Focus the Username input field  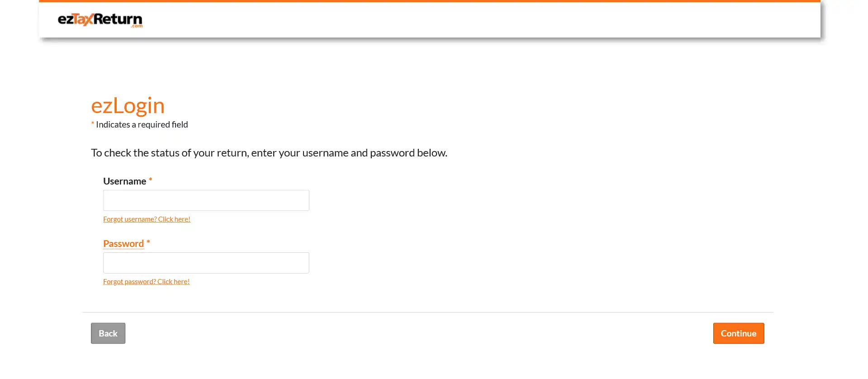click(x=206, y=200)
